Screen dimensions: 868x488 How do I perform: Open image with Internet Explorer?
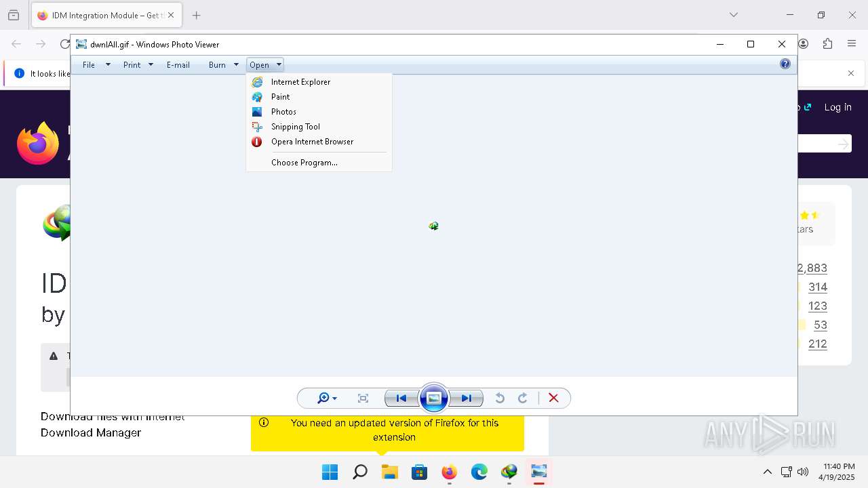pyautogui.click(x=319, y=82)
